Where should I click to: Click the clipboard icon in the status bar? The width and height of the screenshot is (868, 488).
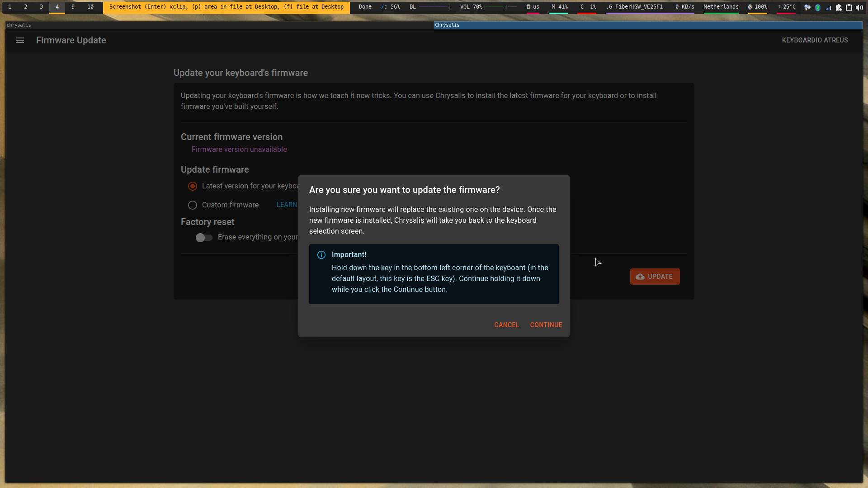(849, 7)
